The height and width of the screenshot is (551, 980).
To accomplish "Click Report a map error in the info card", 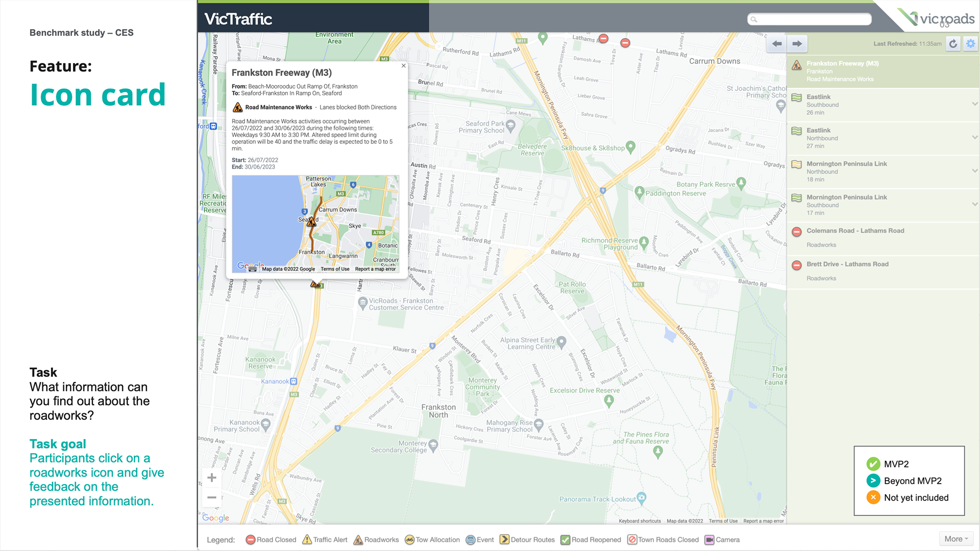I will [375, 269].
